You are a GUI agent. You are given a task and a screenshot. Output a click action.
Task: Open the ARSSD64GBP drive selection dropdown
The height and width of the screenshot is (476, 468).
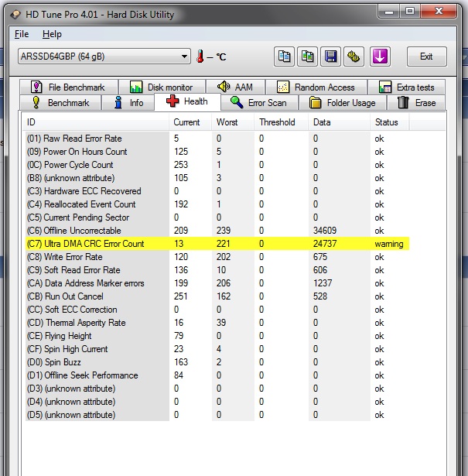coord(104,57)
